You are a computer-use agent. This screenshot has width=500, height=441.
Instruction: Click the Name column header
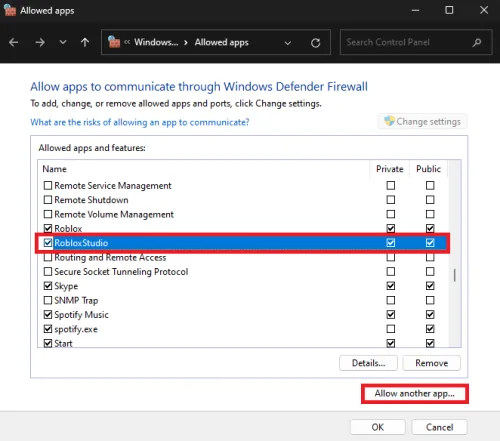coord(54,169)
